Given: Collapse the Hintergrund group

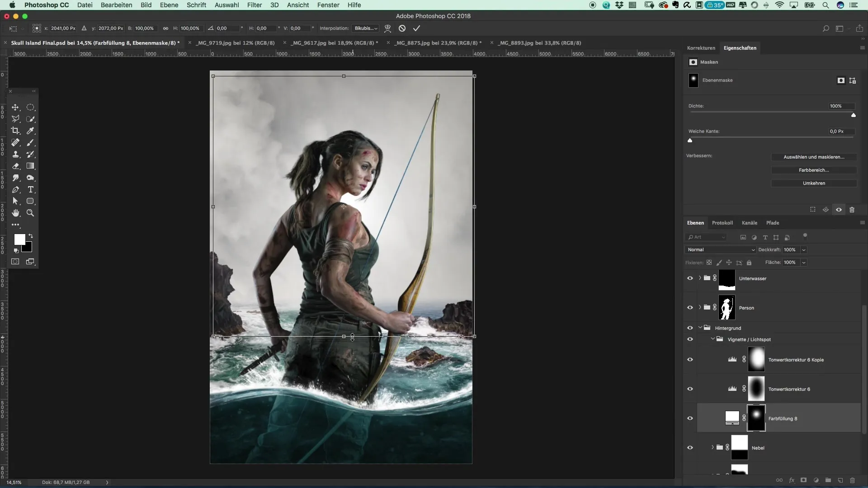Looking at the screenshot, I should pyautogui.click(x=700, y=328).
